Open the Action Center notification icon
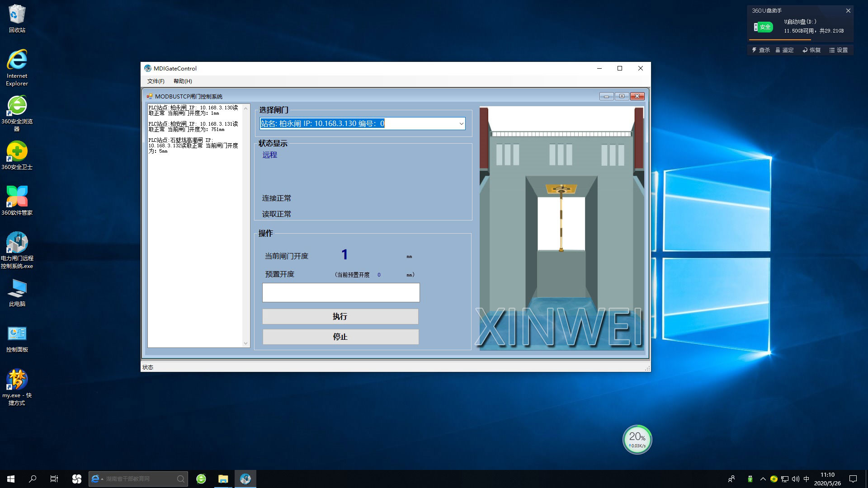Viewport: 868px width, 488px height. 853,479
